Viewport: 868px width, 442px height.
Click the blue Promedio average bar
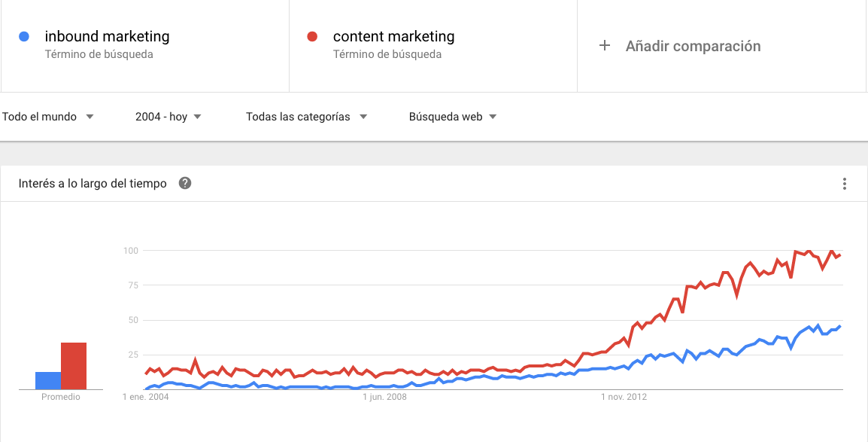(48, 380)
